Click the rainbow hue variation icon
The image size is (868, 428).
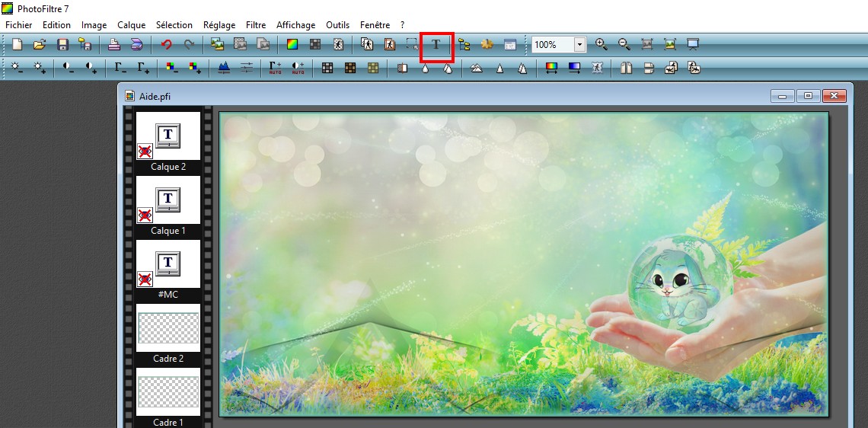551,68
